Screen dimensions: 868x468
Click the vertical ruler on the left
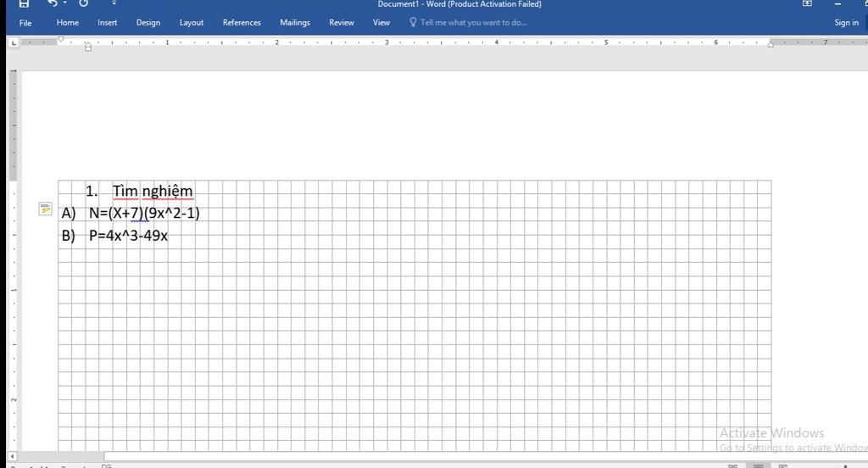[x=14, y=260]
